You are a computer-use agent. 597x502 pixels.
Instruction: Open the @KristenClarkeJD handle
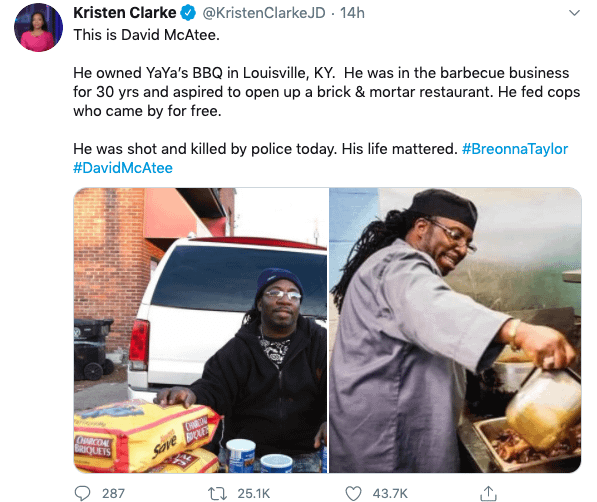(264, 13)
